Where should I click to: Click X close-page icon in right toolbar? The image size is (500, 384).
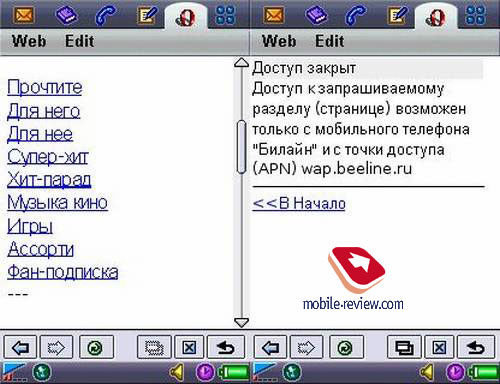point(439,347)
